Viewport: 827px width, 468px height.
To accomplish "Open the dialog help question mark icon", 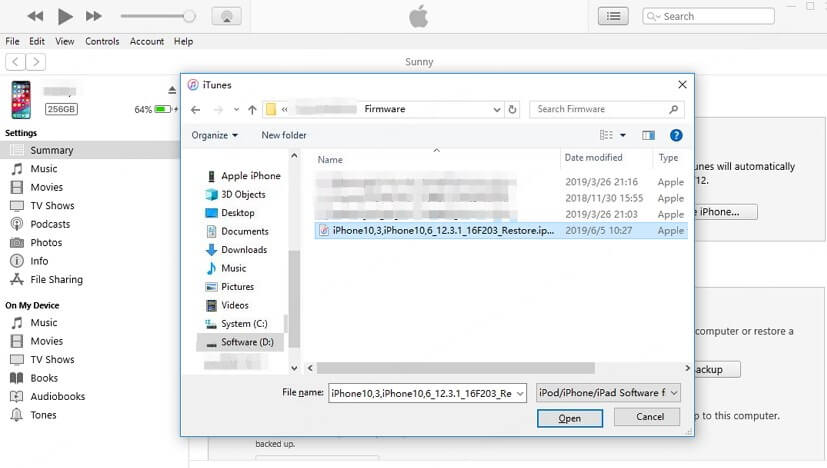I will pyautogui.click(x=676, y=135).
